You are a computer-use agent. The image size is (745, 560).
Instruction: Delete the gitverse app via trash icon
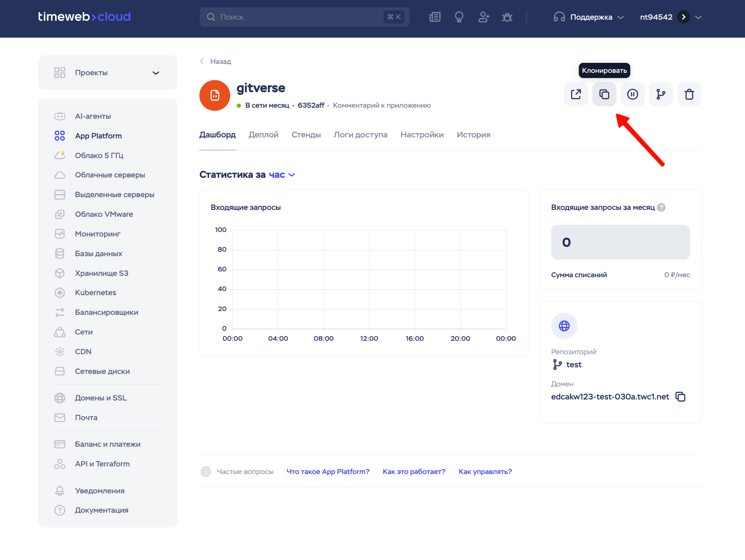pos(689,94)
